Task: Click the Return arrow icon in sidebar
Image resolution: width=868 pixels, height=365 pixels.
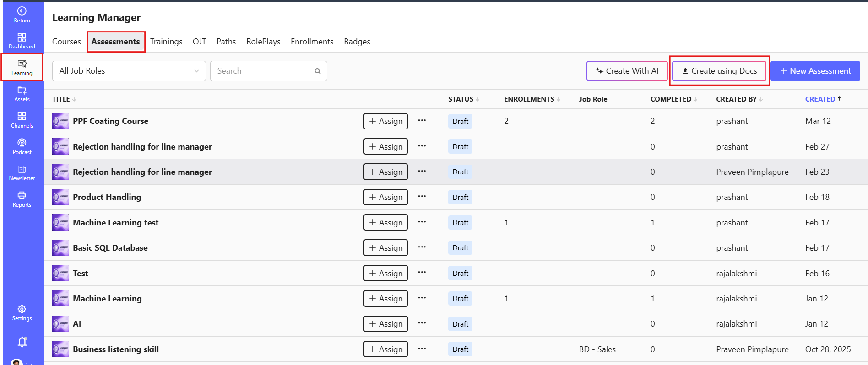Action: click(x=22, y=11)
